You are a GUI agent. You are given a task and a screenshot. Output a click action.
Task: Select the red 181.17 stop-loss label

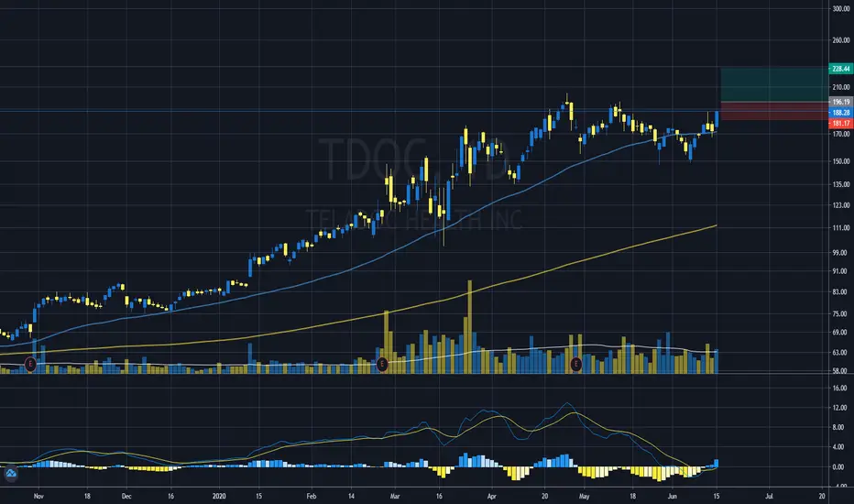point(840,124)
